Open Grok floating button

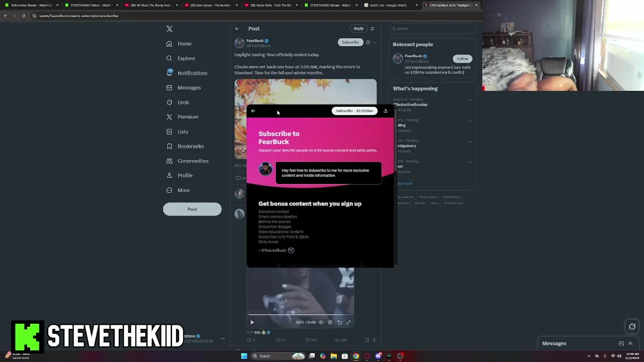(632, 327)
